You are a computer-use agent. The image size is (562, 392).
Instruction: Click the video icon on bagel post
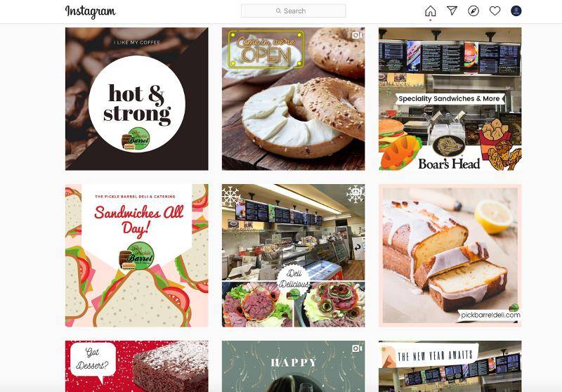click(x=356, y=35)
